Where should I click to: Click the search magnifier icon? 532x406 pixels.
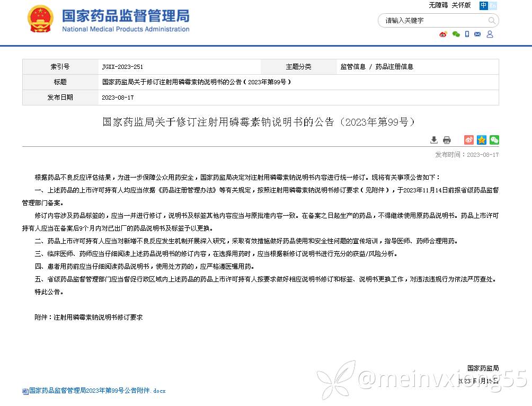(492, 21)
